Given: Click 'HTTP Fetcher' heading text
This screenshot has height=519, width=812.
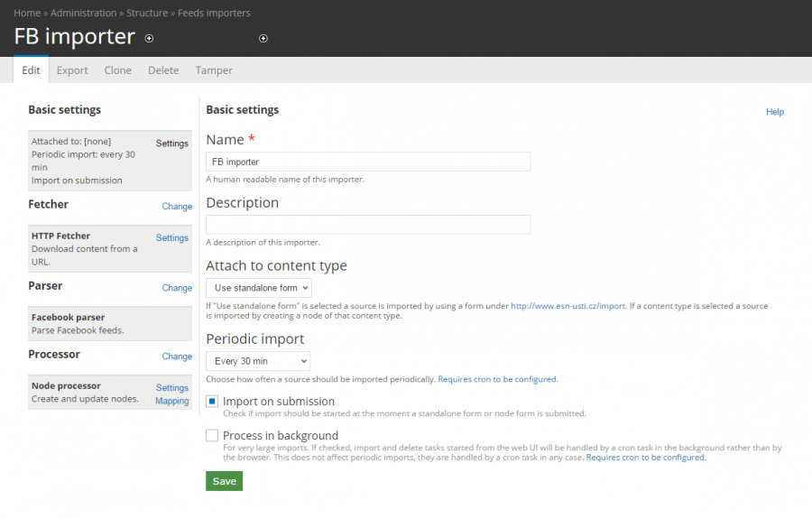Looking at the screenshot, I should coord(60,236).
